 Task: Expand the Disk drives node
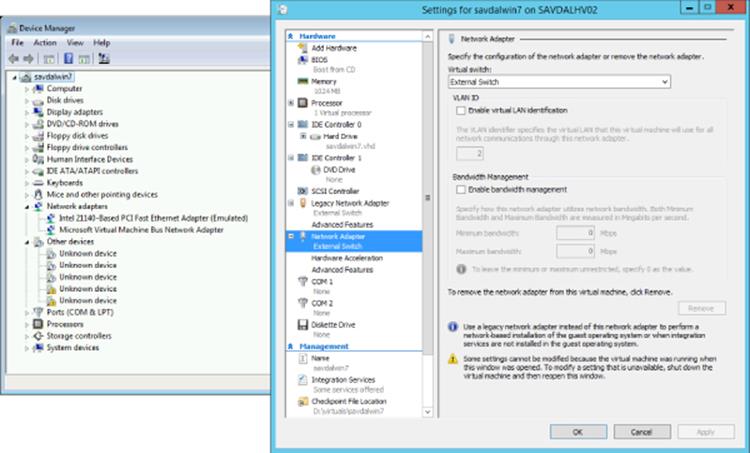click(x=27, y=101)
